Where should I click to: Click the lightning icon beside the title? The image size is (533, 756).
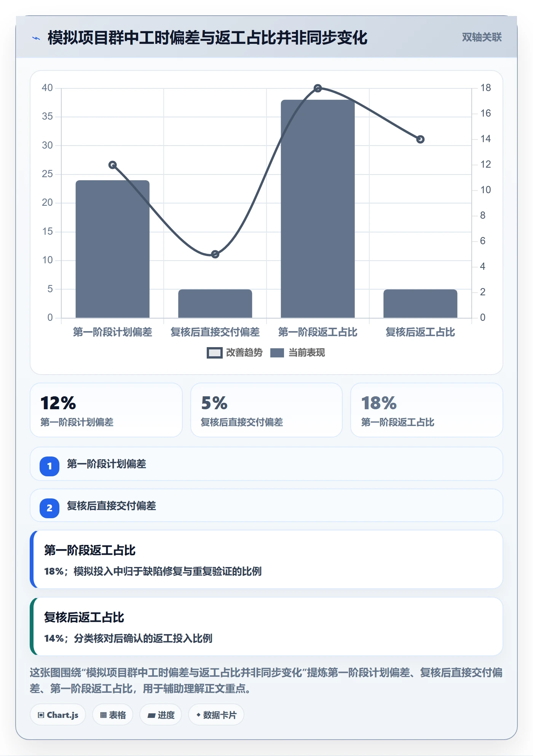coord(36,38)
